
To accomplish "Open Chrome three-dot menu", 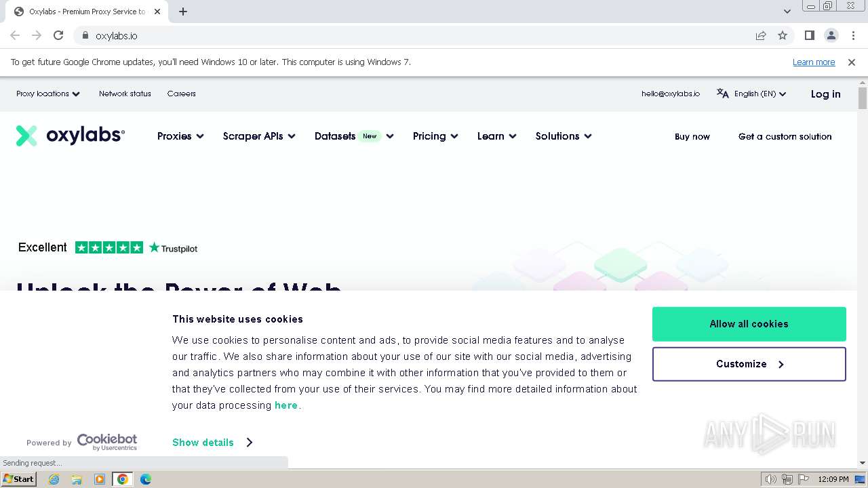I will [853, 35].
